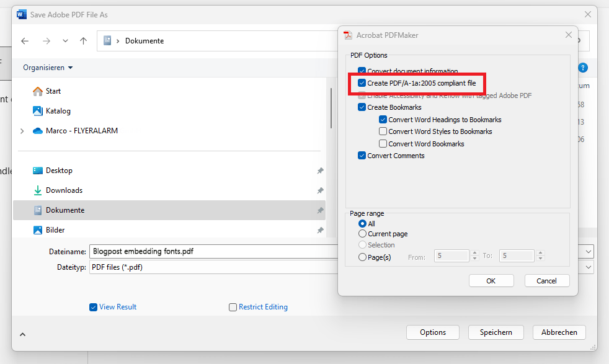Toggle Convert Word Headings to Bookmarks

pos(383,120)
